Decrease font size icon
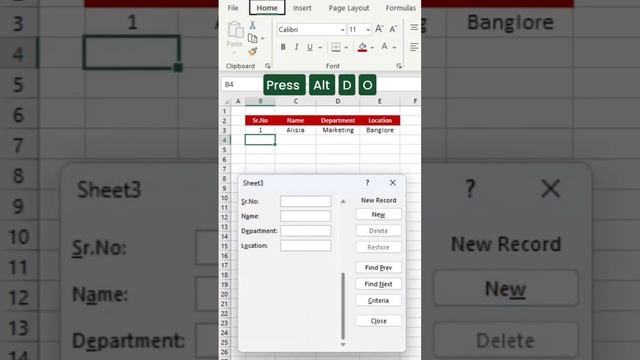640x360 pixels. click(393, 29)
